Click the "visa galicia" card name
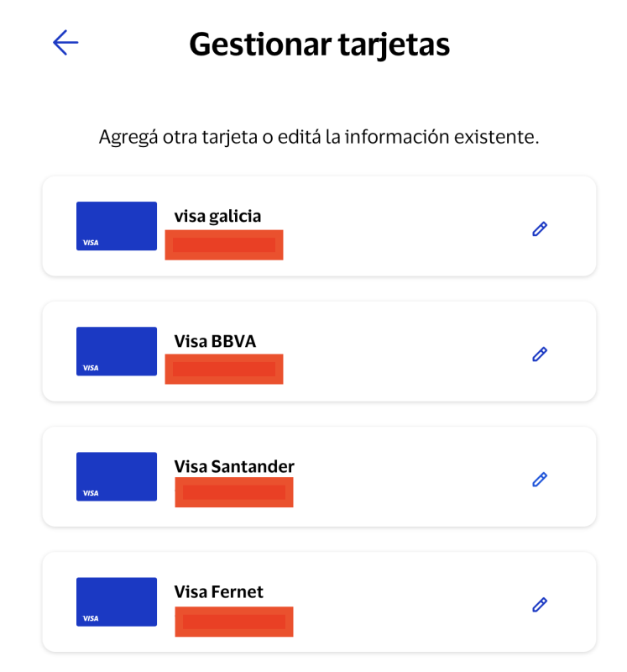The height and width of the screenshot is (672, 627). 217,216
